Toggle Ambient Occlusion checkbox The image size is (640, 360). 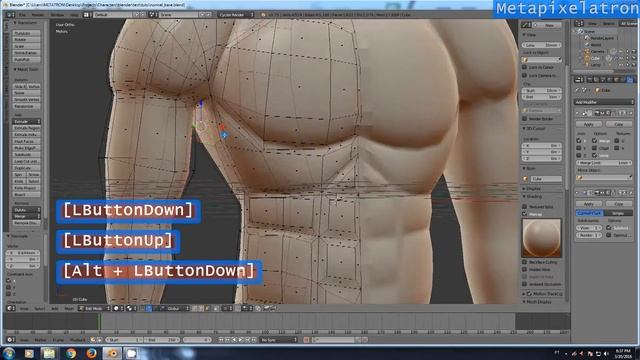click(525, 284)
